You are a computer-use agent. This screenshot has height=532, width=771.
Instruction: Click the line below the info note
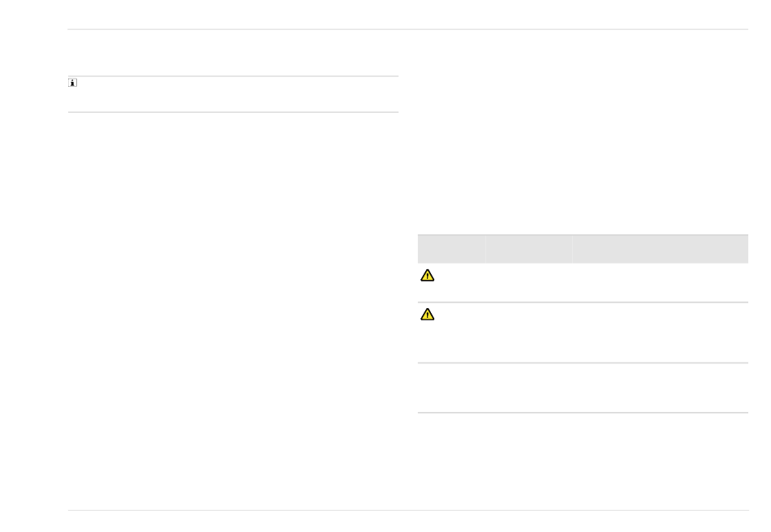pyautogui.click(x=233, y=112)
